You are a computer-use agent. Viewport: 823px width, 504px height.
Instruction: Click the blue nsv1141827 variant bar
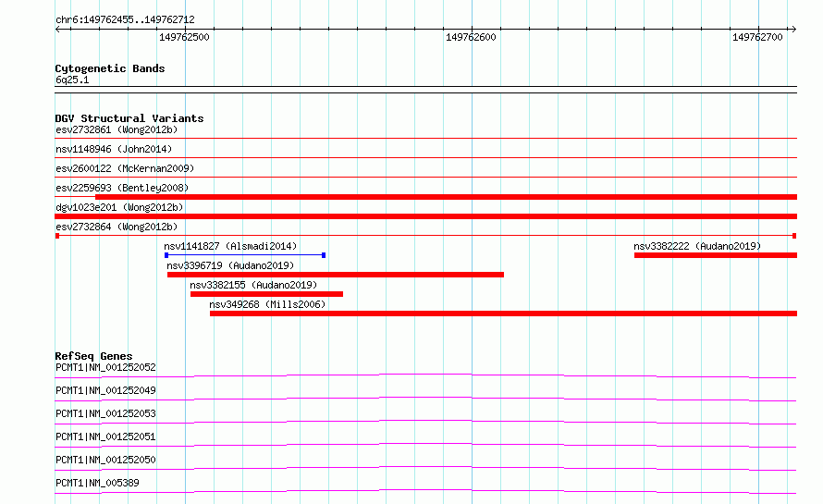click(x=245, y=255)
